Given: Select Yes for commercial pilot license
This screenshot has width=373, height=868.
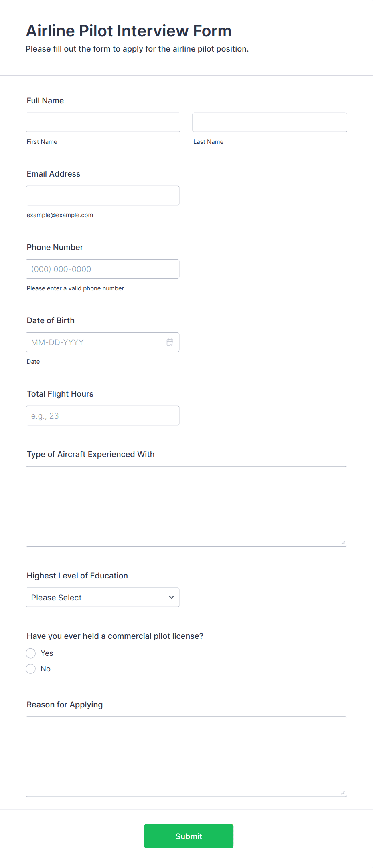Looking at the screenshot, I should point(31,653).
